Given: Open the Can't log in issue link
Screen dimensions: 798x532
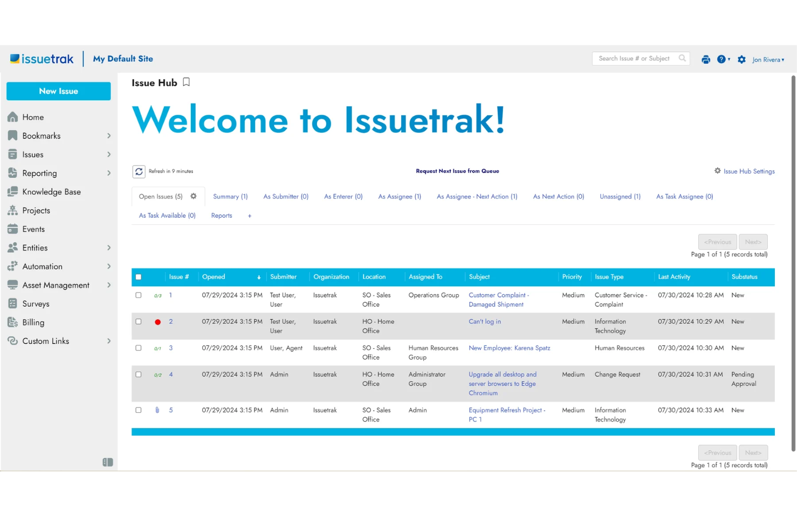Looking at the screenshot, I should tap(484, 321).
